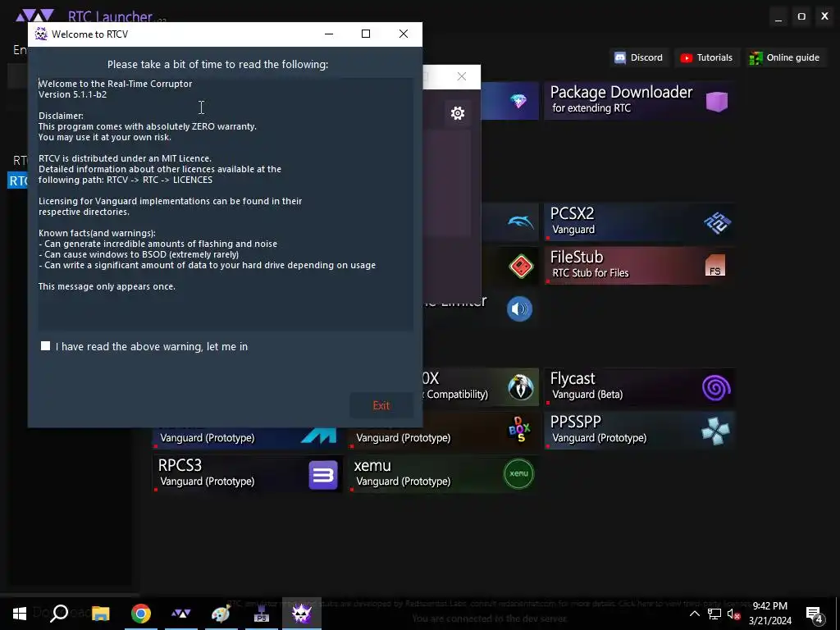This screenshot has width=840, height=630.
Task: Launch PPSSPP Vanguard (Prototype) tile
Action: pyautogui.click(x=639, y=430)
